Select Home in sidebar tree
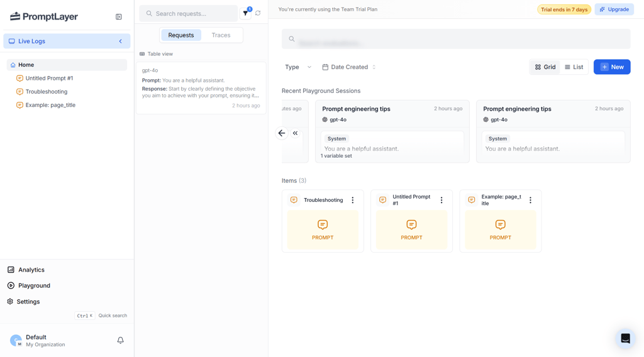Viewport: 644px width, 357px height. coord(67,65)
